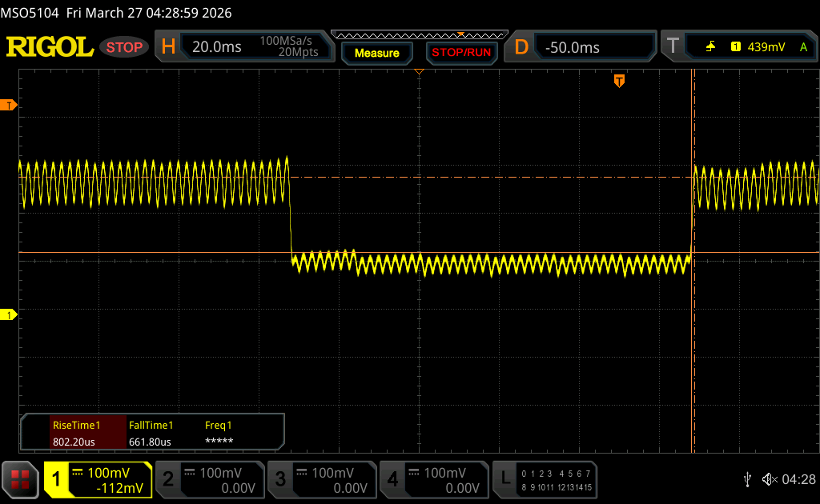Mute sound with the speaker icon
The width and height of the screenshot is (820, 504).
coord(769,479)
